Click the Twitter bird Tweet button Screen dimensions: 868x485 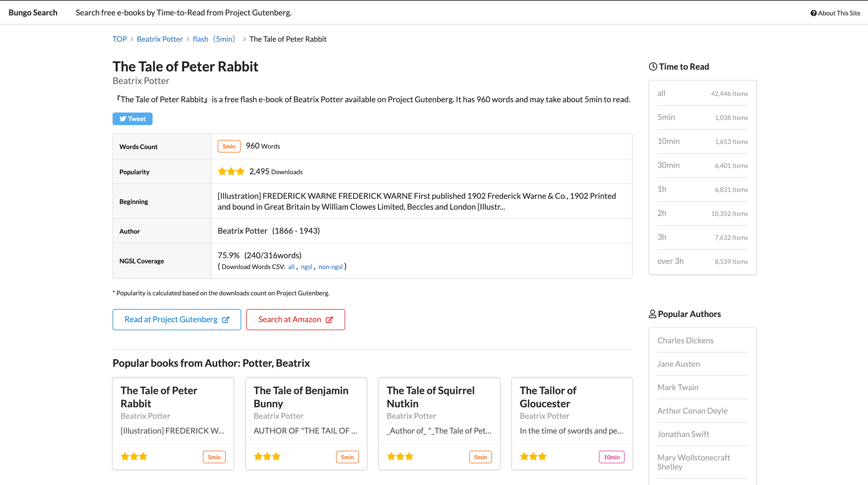[132, 119]
